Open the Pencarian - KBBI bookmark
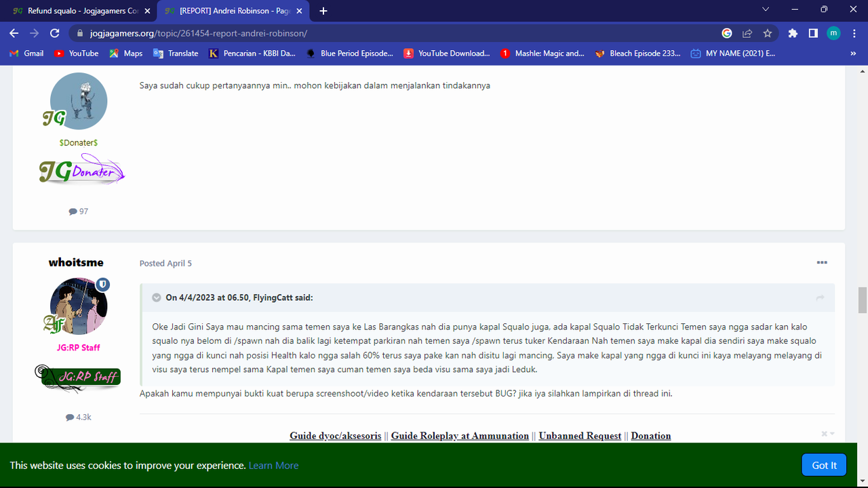The height and width of the screenshot is (488, 868). 252,54
